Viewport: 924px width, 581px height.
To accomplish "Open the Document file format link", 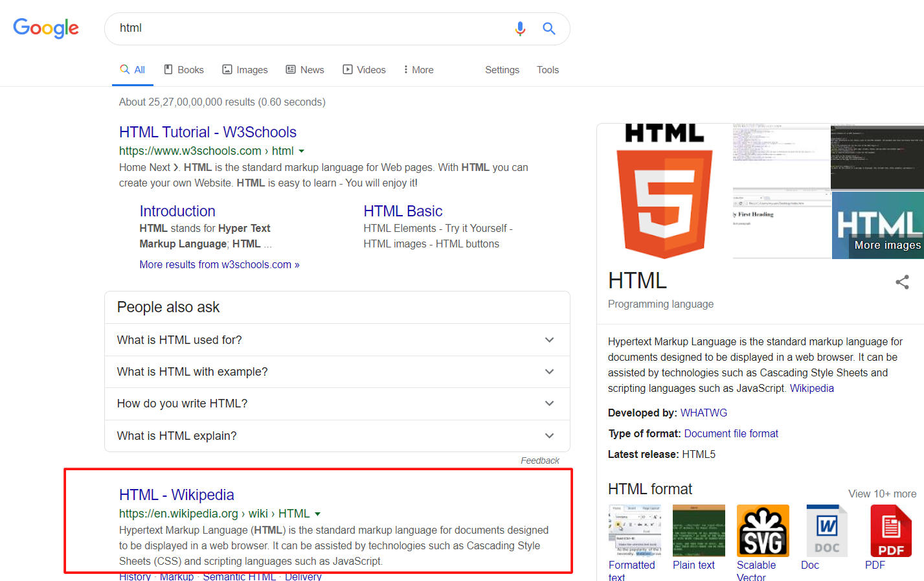I will [x=731, y=433].
